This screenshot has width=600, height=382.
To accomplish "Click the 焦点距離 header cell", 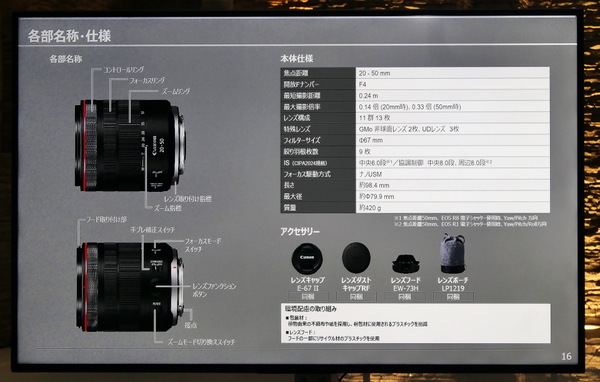I will pyautogui.click(x=318, y=73).
